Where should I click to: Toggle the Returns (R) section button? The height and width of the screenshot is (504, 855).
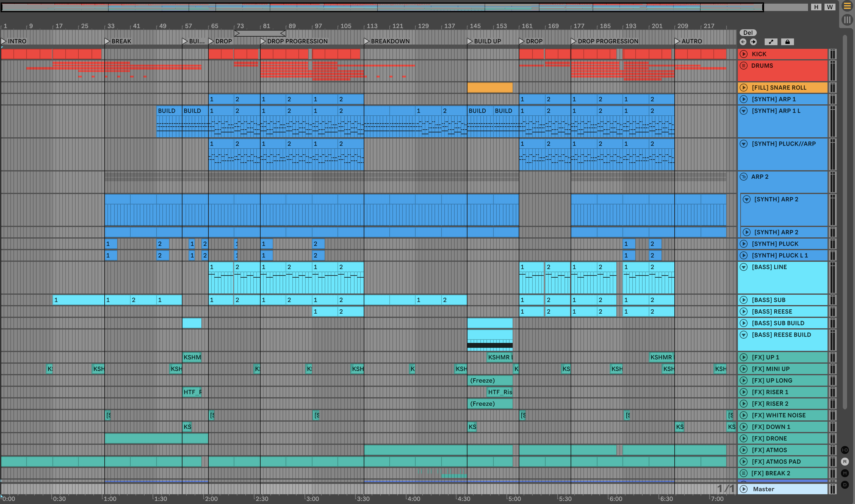coord(845,462)
